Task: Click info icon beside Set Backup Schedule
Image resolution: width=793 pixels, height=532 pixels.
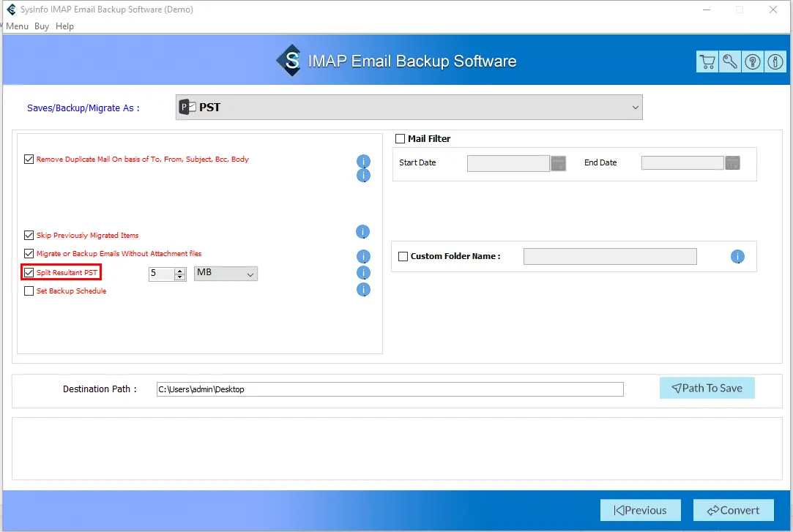Action: [x=362, y=290]
